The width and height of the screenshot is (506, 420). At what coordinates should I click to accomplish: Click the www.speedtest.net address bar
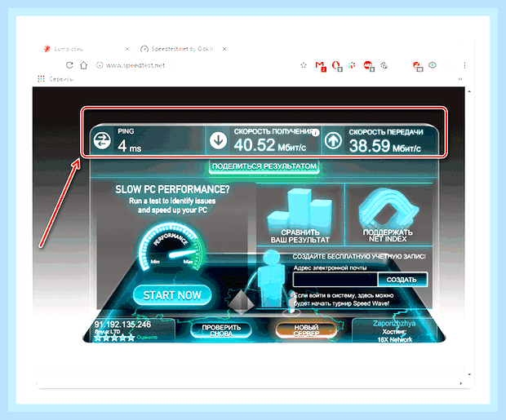pyautogui.click(x=135, y=65)
